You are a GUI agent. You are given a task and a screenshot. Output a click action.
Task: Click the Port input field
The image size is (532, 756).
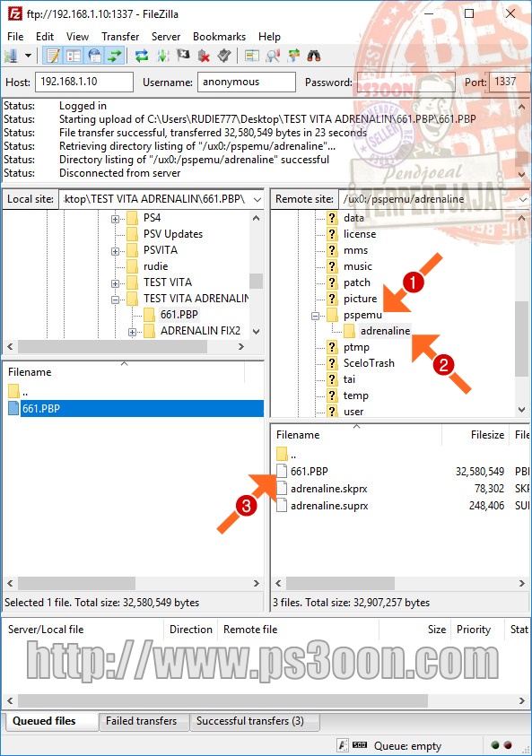point(510,82)
